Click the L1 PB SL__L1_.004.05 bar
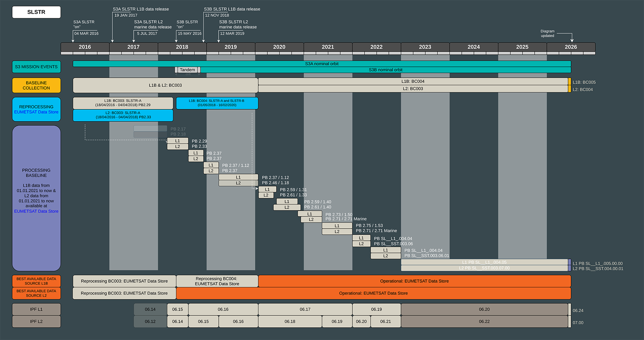Viewport: 644px width, 340px height. tap(484, 262)
